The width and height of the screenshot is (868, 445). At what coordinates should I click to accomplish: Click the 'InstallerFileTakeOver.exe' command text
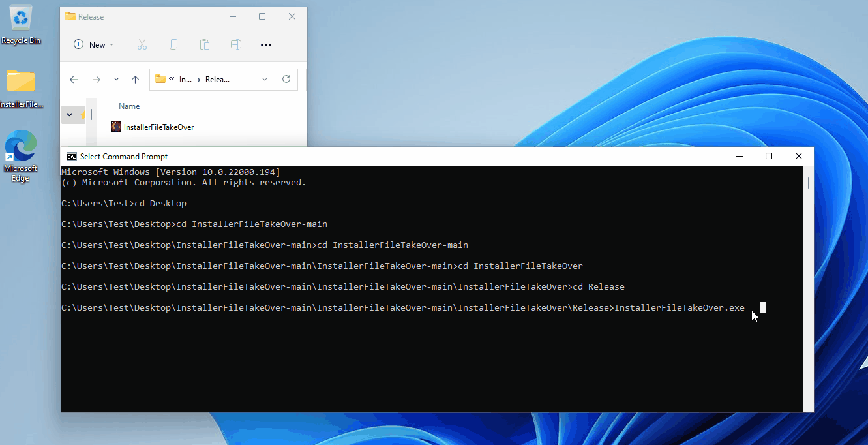point(680,307)
